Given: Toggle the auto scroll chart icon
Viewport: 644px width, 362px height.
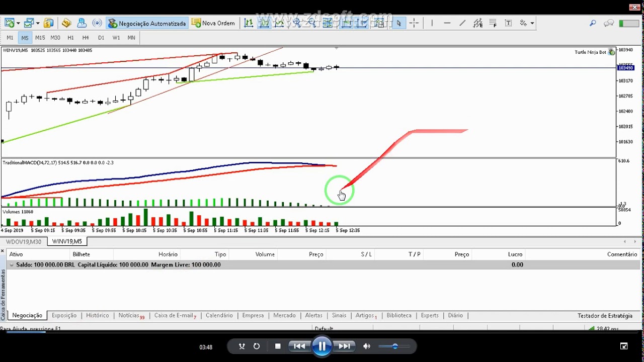Looking at the screenshot, I should (346, 23).
